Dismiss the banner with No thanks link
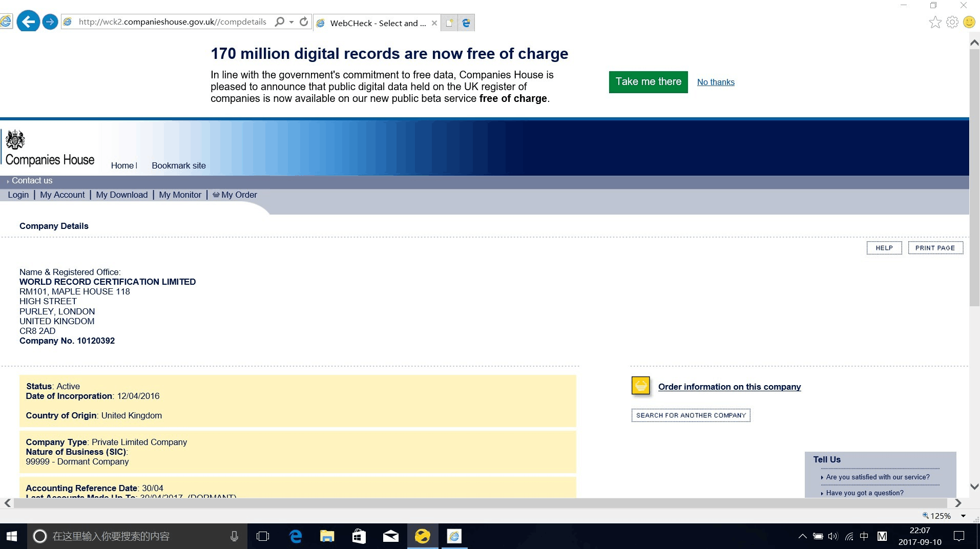Viewport: 980px width, 549px height. coord(715,82)
